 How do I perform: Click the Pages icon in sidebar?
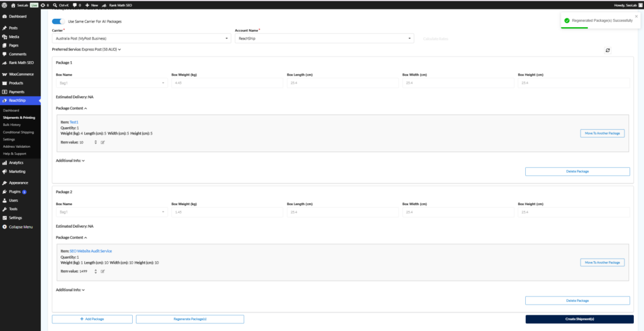[x=4, y=45]
